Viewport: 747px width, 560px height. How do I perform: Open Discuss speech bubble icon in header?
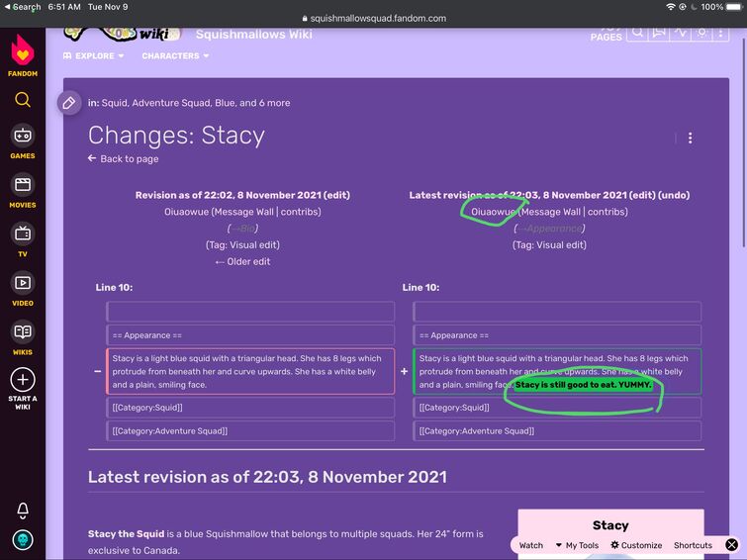[658, 33]
